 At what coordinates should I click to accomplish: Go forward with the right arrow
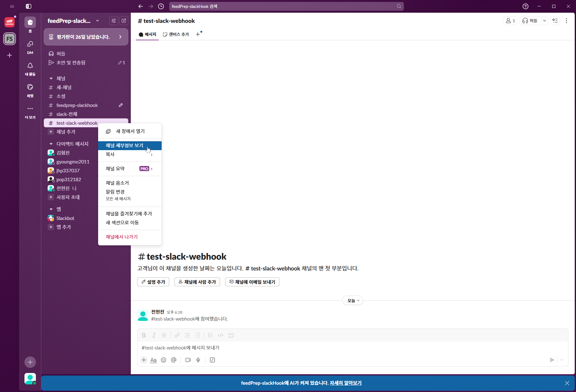(x=151, y=6)
